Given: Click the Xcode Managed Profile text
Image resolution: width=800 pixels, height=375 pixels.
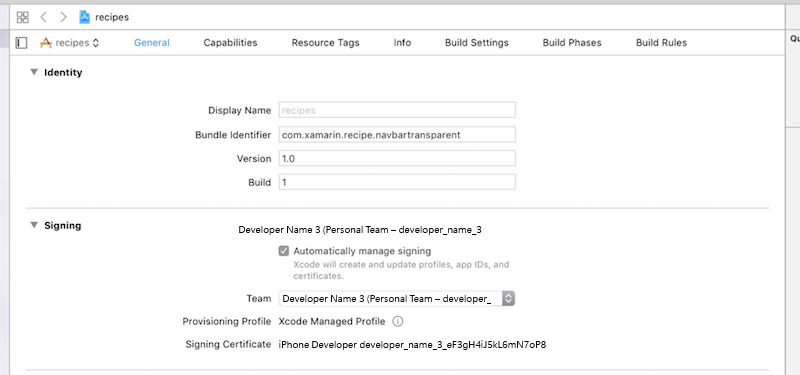Looking at the screenshot, I should point(332,321).
